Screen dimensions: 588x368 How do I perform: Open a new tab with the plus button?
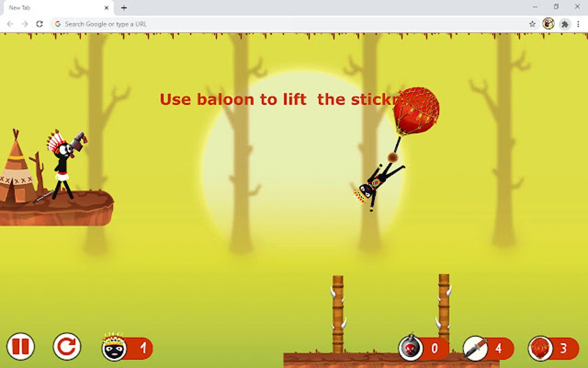[x=125, y=8]
